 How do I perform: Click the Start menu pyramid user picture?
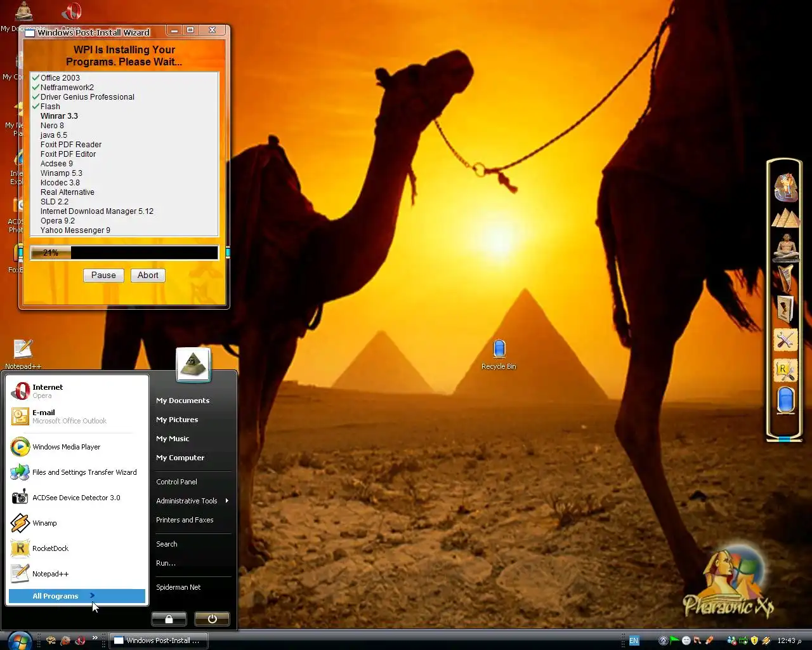click(193, 364)
